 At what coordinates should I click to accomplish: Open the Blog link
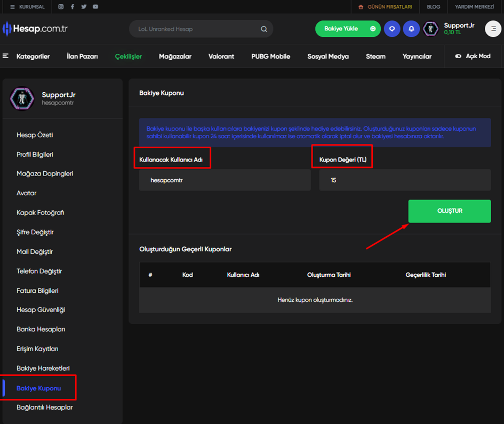pyautogui.click(x=433, y=7)
